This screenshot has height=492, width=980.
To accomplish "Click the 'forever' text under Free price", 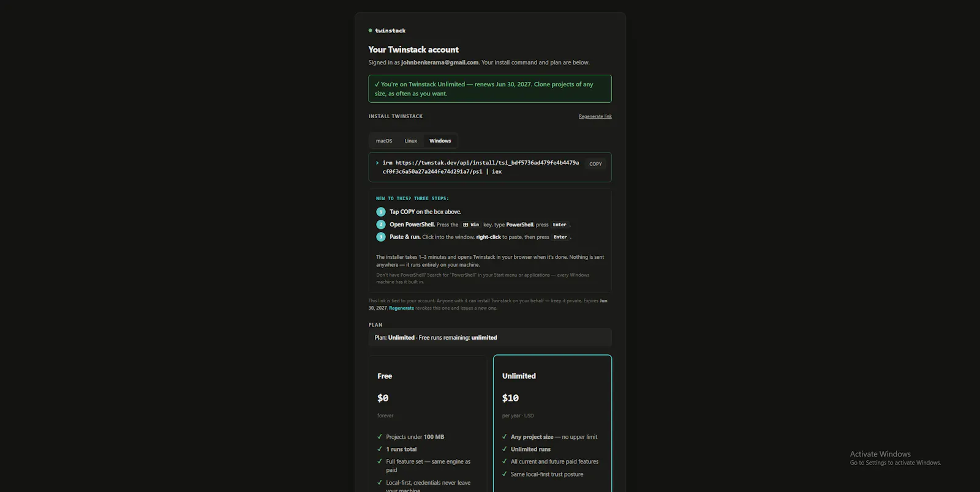I will pos(385,416).
